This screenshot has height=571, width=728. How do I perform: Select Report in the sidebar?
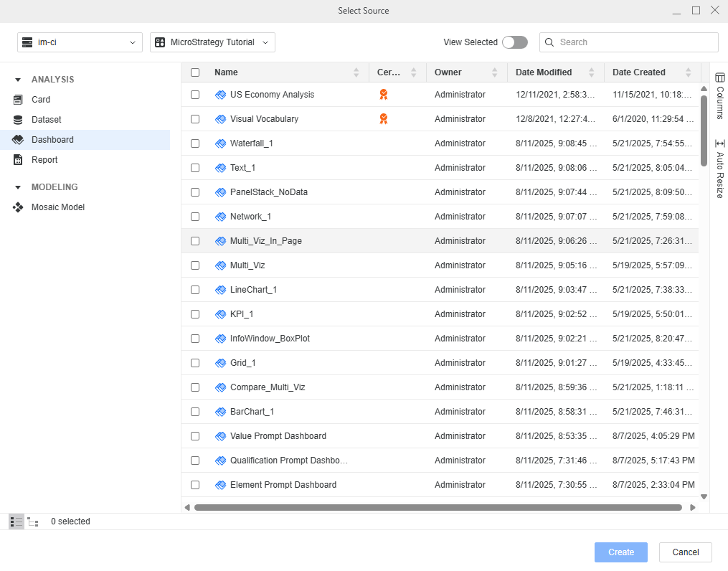tap(44, 160)
